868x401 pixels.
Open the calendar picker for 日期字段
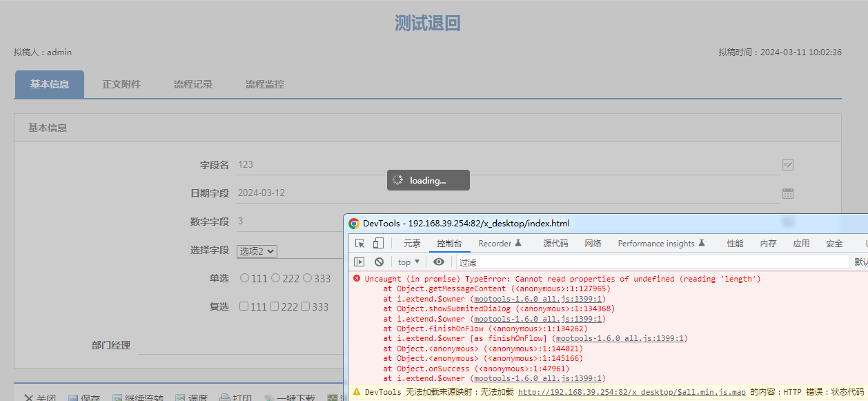tap(787, 193)
